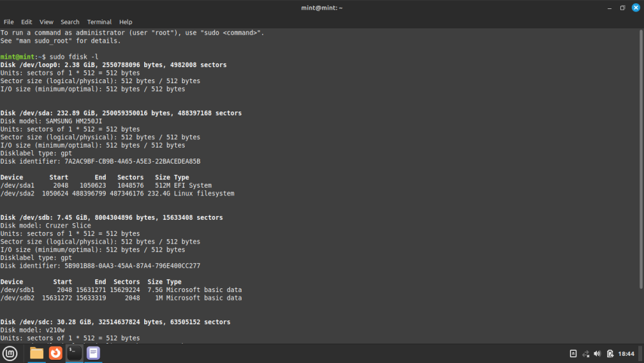Click the /dev/sdb1 Microsoft basic data row
Image resolution: width=644 pixels, height=363 pixels.
(x=121, y=290)
